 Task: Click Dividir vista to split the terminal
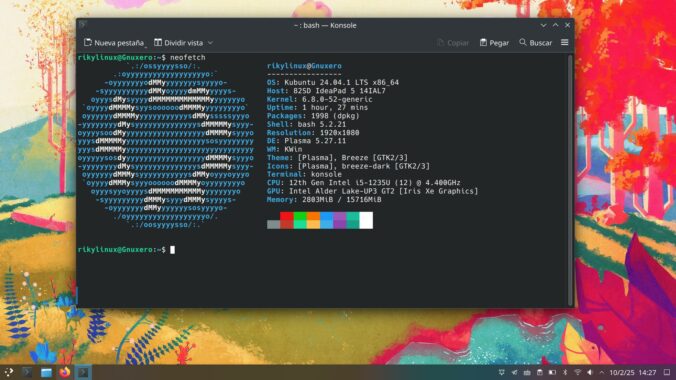pos(178,43)
